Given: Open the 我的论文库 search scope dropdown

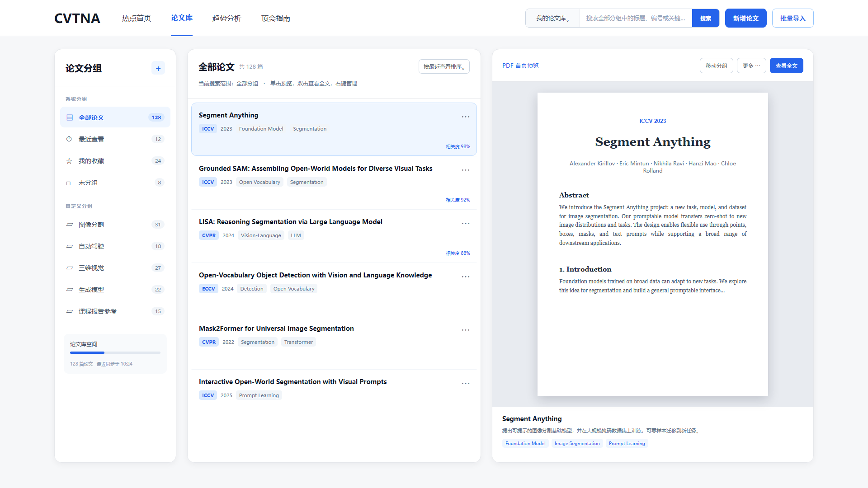Looking at the screenshot, I should coord(552,18).
